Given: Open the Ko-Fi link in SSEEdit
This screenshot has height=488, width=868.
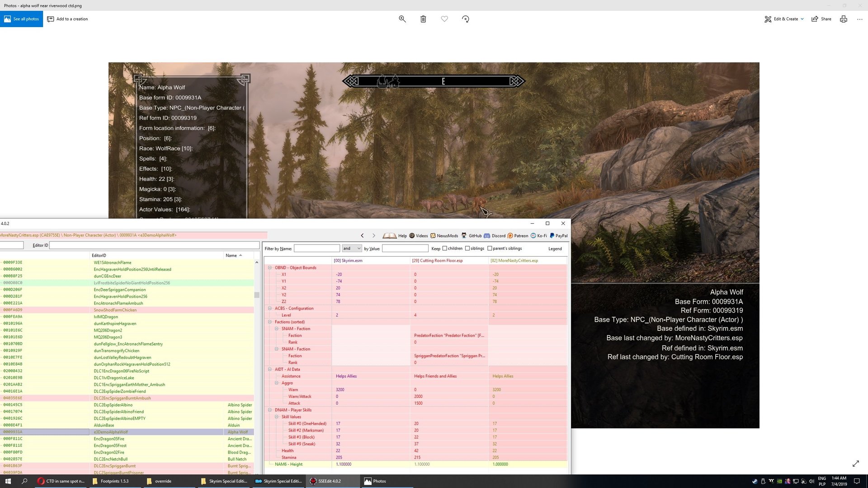Looking at the screenshot, I should click(x=538, y=236).
